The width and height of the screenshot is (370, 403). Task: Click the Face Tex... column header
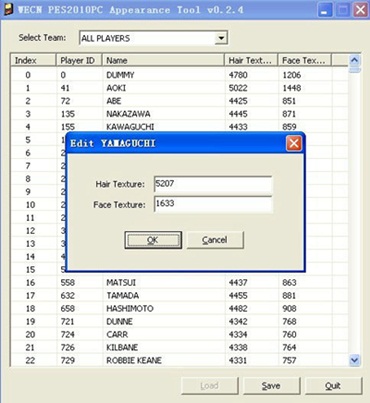pyautogui.click(x=304, y=60)
